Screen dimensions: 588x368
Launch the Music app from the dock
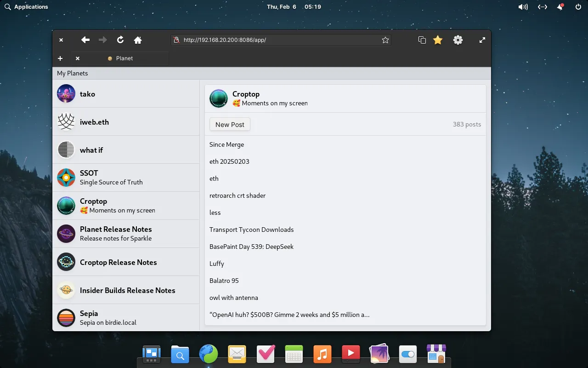(322, 354)
